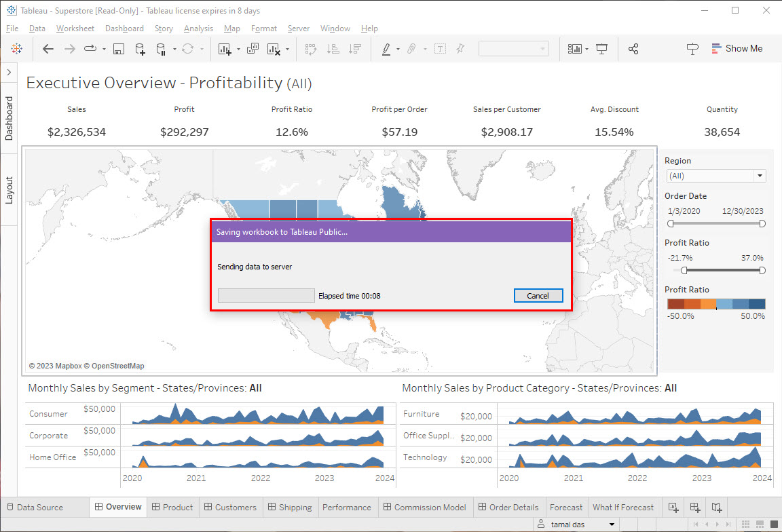Click the Group Members paperclip icon
Viewport: 782px width, 532px height.
pos(411,49)
